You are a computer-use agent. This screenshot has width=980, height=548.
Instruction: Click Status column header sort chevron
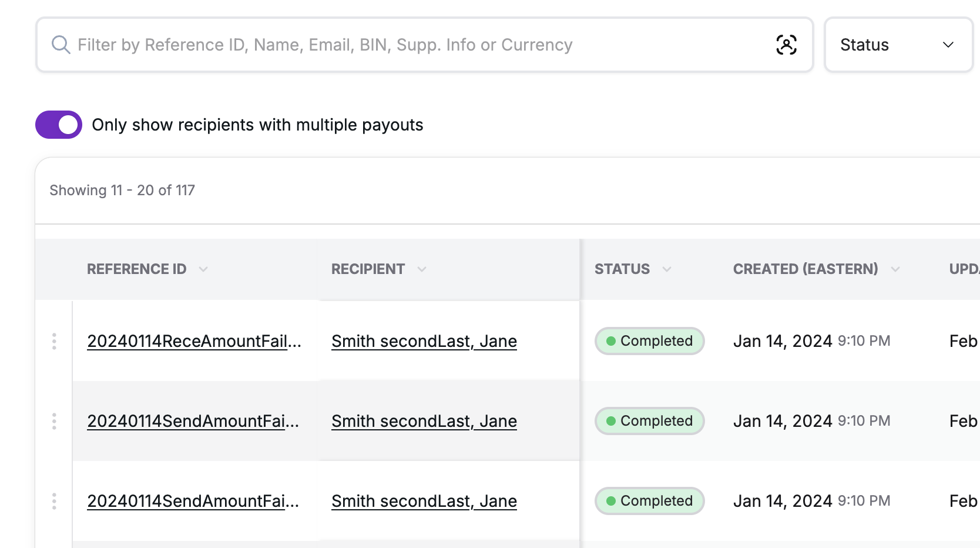point(667,269)
